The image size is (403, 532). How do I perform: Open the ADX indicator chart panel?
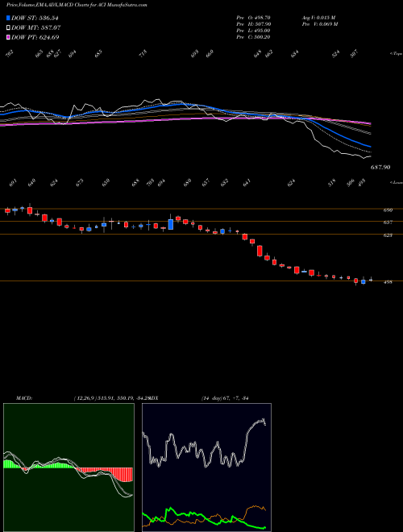pos(206,468)
